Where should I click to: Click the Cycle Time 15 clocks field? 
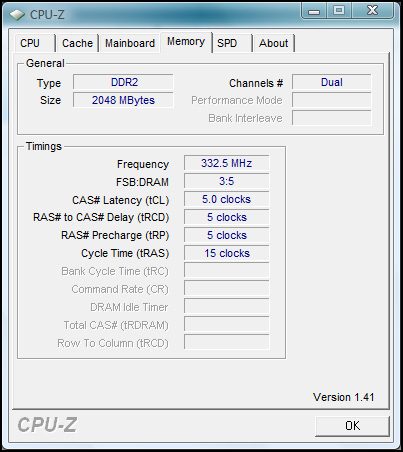pos(227,253)
